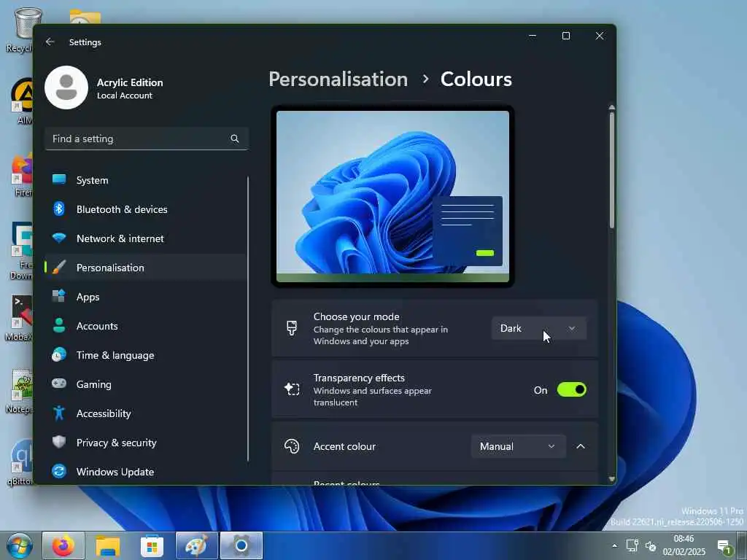Open the Start menu orb
747x560 pixels.
20,545
